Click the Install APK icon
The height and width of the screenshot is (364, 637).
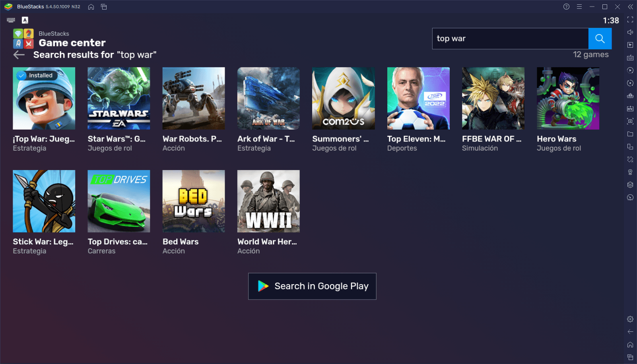pos(630,108)
